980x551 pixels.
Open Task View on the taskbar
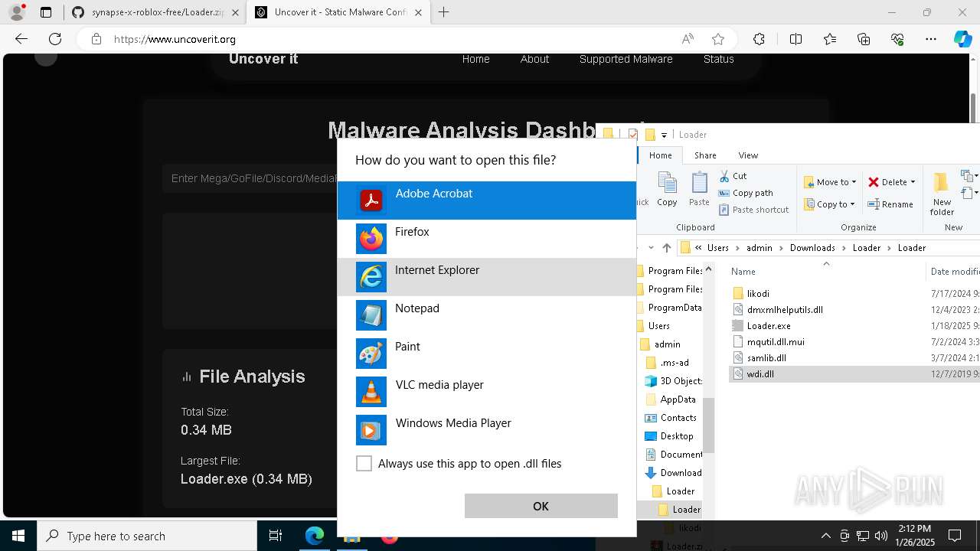tap(276, 536)
